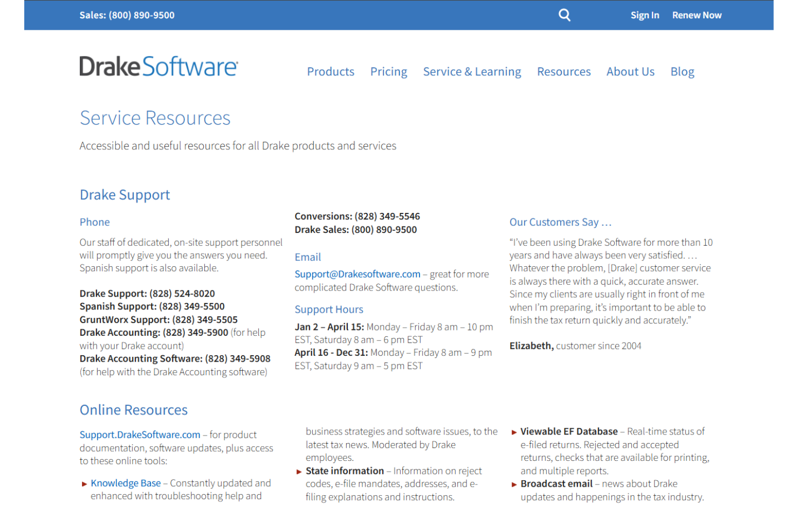Screen dimensions: 798x532
Task: Click Drake Support: (828) 524-8020 line
Action: 147,293
